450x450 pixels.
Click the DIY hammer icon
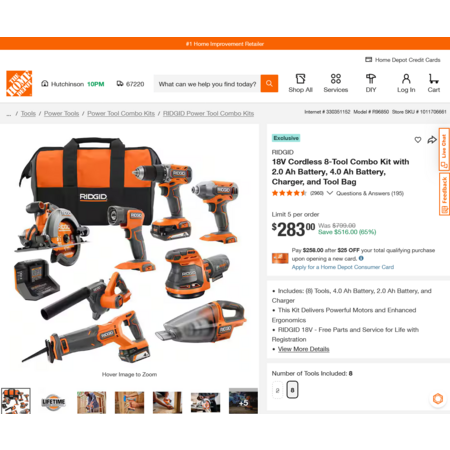[371, 79]
